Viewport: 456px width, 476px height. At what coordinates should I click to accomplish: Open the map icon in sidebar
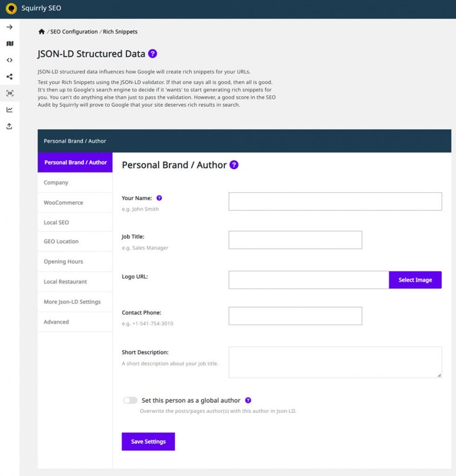10,43
